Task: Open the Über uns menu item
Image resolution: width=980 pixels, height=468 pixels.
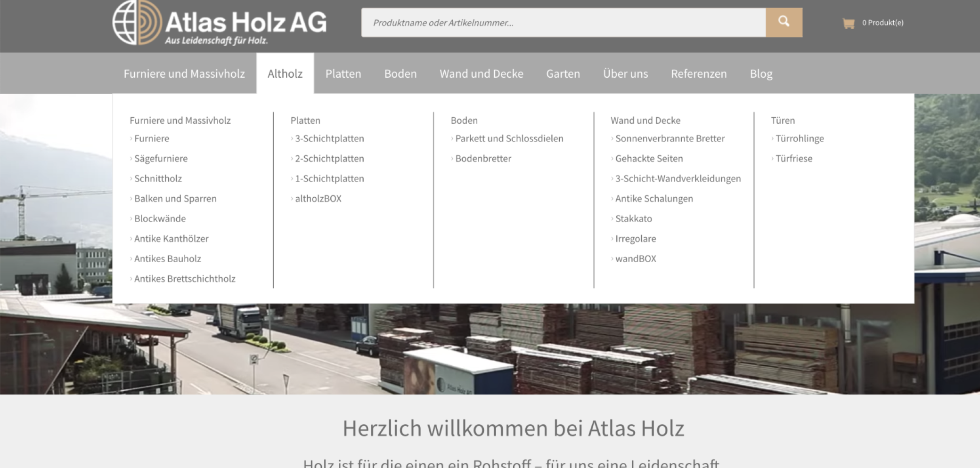Action: coord(625,73)
